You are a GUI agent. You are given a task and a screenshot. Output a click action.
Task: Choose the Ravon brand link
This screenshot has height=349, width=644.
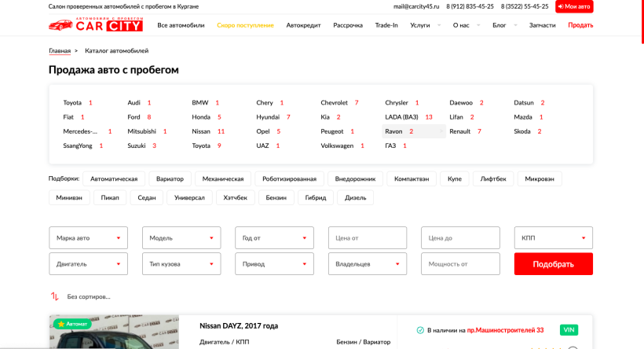point(414,131)
